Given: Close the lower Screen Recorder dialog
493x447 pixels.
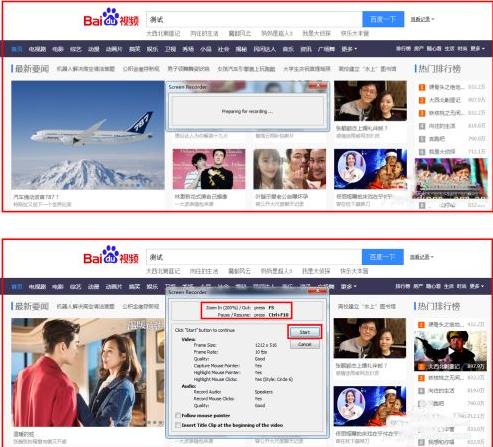Looking at the screenshot, I should 318,292.
